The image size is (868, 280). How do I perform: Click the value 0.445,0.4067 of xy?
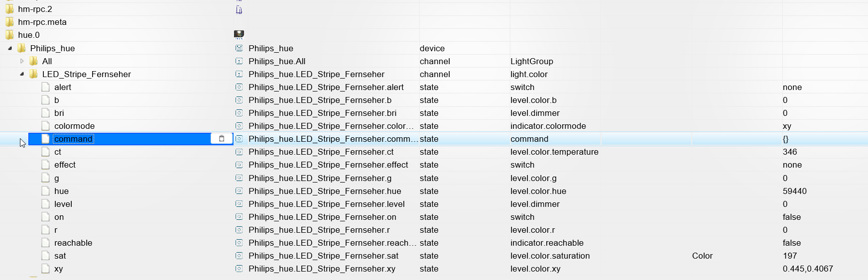coord(808,269)
